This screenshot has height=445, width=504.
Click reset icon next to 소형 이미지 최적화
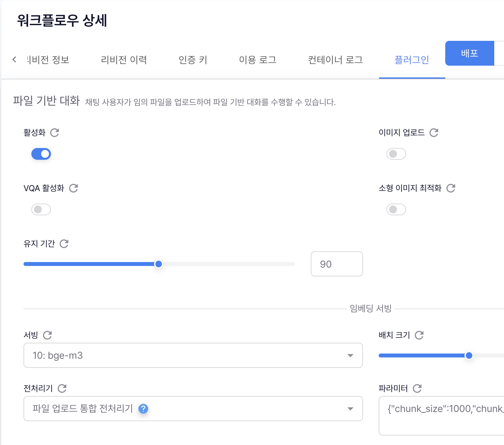(451, 188)
